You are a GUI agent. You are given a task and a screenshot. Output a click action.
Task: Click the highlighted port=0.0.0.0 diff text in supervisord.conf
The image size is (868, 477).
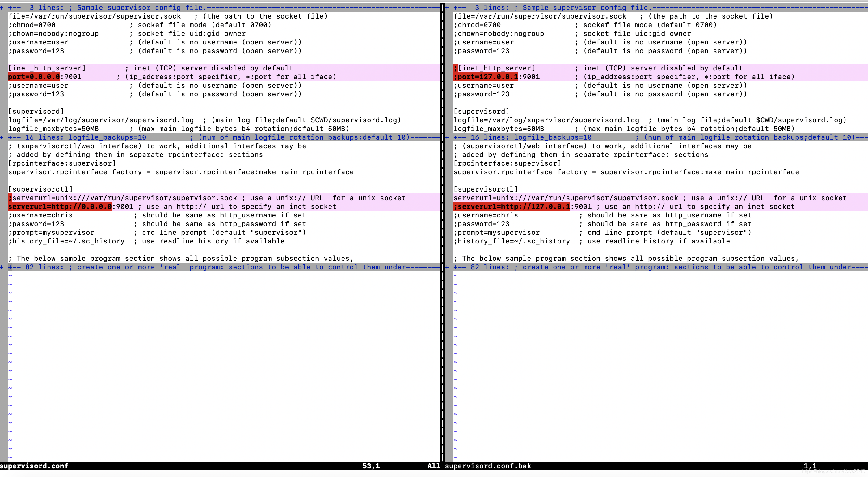click(34, 77)
